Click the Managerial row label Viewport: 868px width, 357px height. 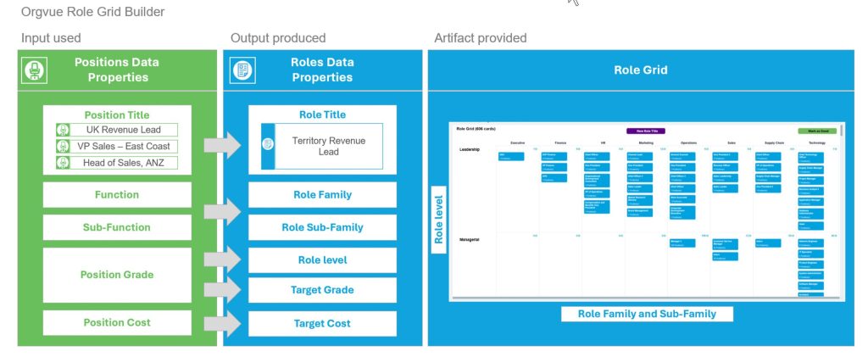[469, 240]
